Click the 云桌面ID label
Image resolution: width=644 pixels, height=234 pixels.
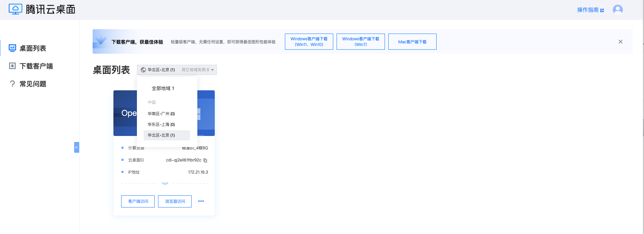point(136,160)
